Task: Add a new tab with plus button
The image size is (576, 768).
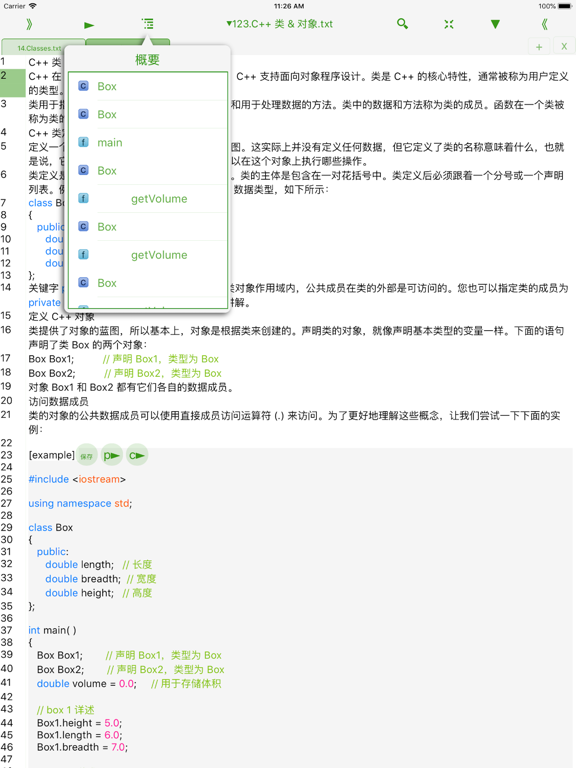Action: click(x=539, y=47)
